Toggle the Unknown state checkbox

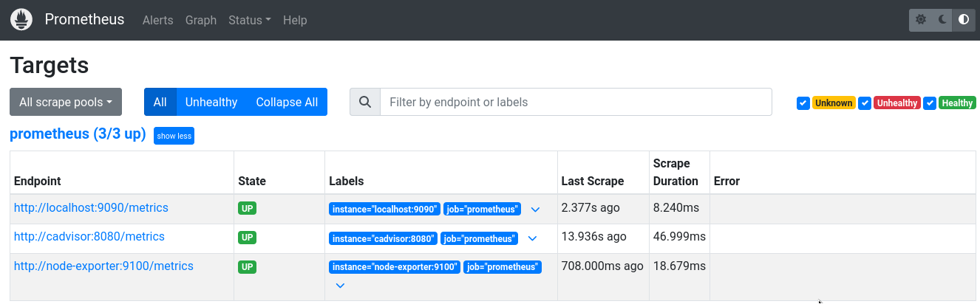coord(803,103)
